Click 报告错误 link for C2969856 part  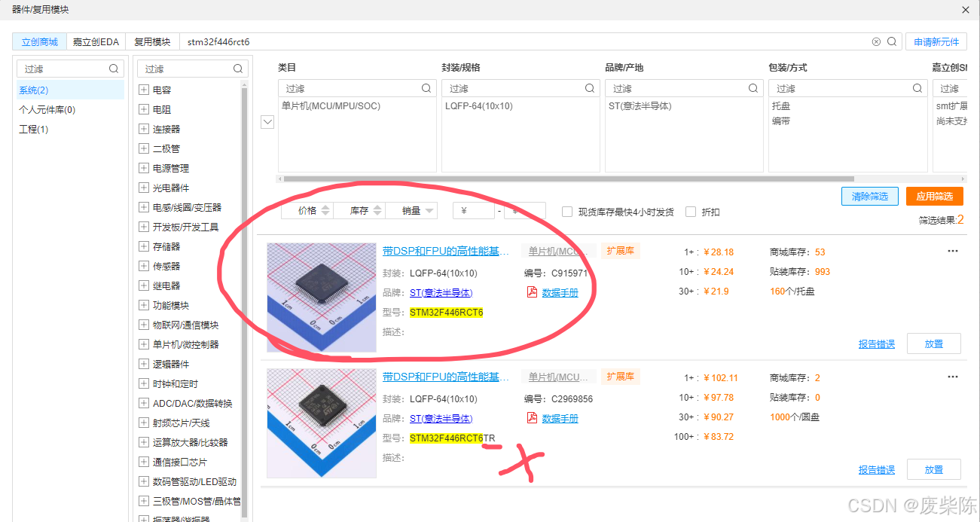click(x=877, y=470)
